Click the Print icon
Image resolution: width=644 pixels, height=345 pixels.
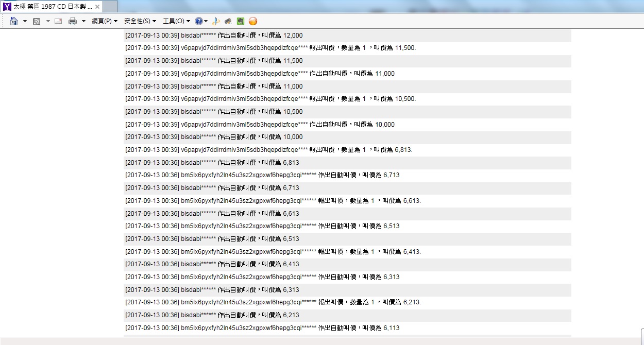point(73,21)
